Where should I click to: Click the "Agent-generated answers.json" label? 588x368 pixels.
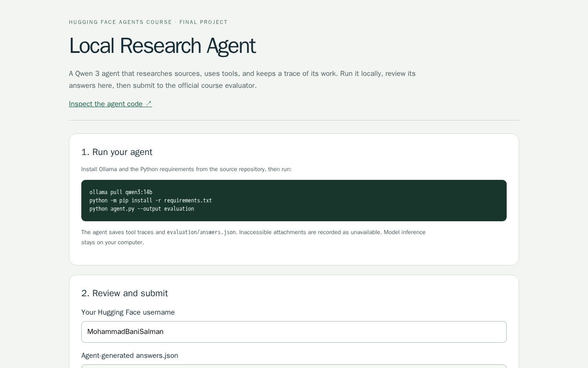click(x=130, y=356)
